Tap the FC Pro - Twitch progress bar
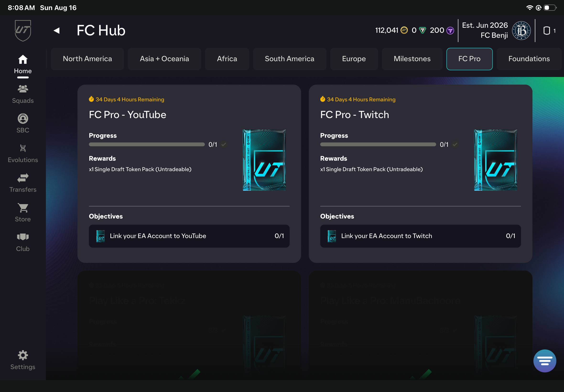This screenshot has width=564, height=392. click(x=378, y=144)
